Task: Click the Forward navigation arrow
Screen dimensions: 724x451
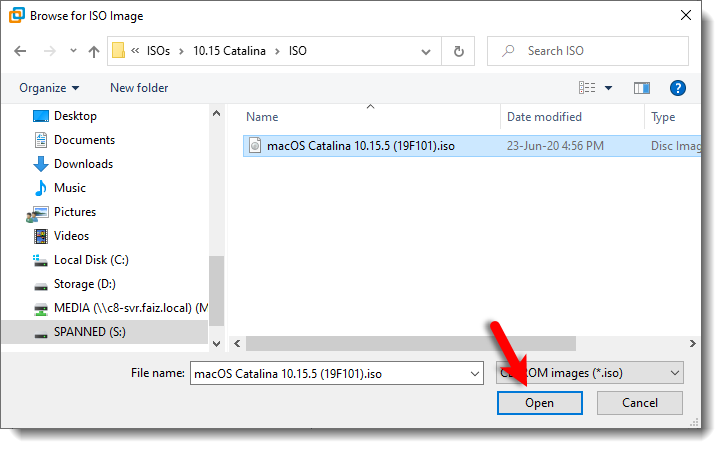Action: [x=49, y=51]
